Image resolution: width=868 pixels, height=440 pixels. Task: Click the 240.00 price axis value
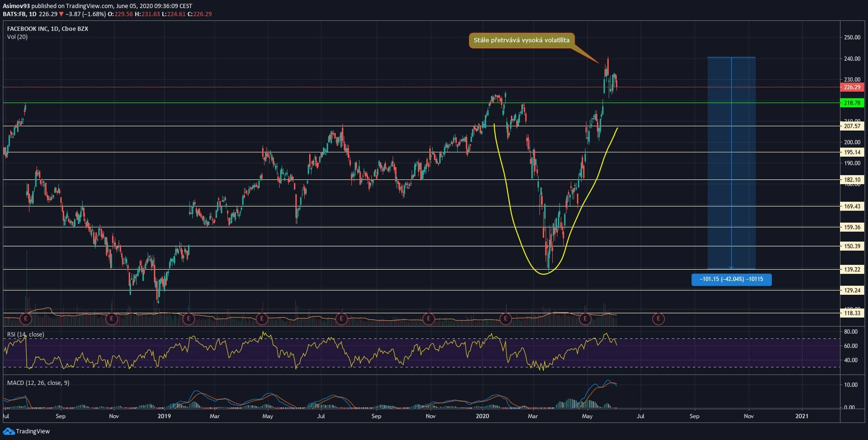point(852,59)
